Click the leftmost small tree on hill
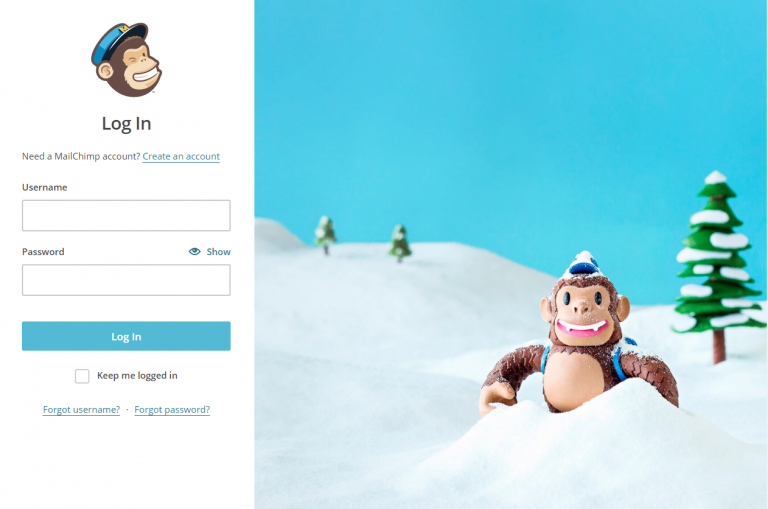768x509 pixels. point(325,235)
